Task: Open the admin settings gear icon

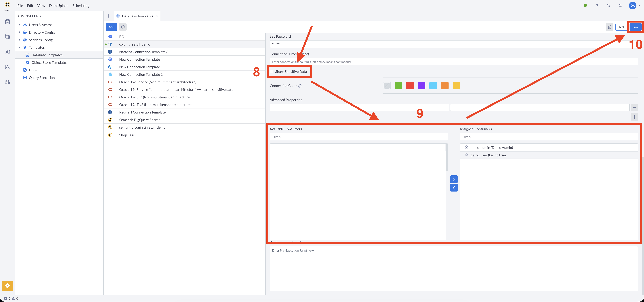Action: click(8, 286)
